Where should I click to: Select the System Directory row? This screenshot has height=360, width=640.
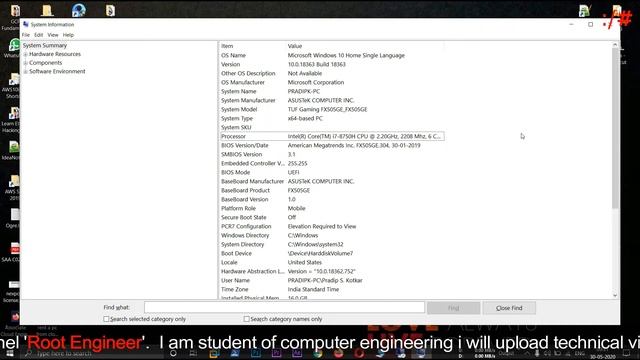[x=332, y=244]
